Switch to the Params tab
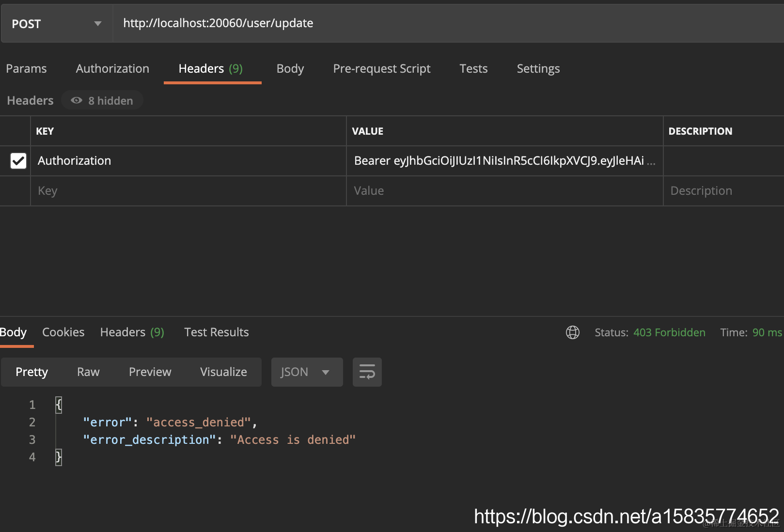The image size is (784, 532). coord(26,69)
